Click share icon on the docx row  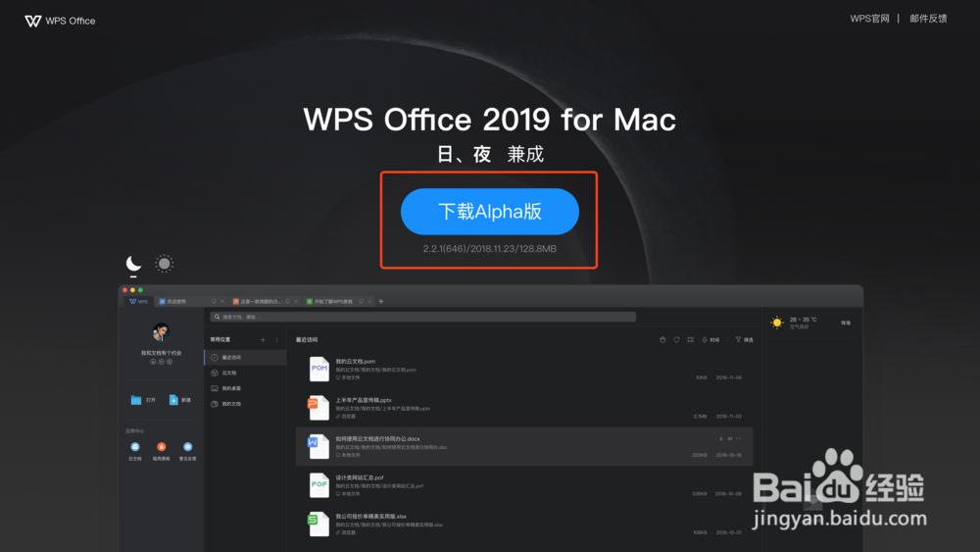point(729,439)
